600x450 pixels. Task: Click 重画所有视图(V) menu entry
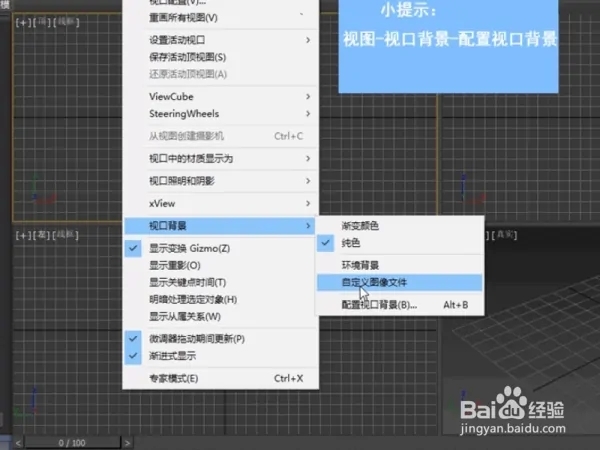[x=220, y=18]
